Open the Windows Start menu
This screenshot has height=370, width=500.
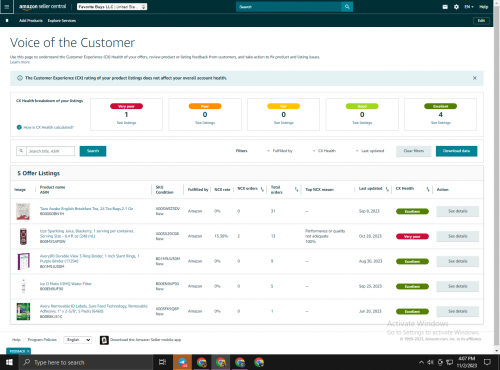(9, 362)
